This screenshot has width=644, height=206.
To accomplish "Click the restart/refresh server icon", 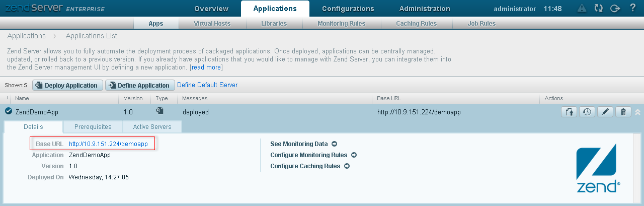I will tap(598, 8).
